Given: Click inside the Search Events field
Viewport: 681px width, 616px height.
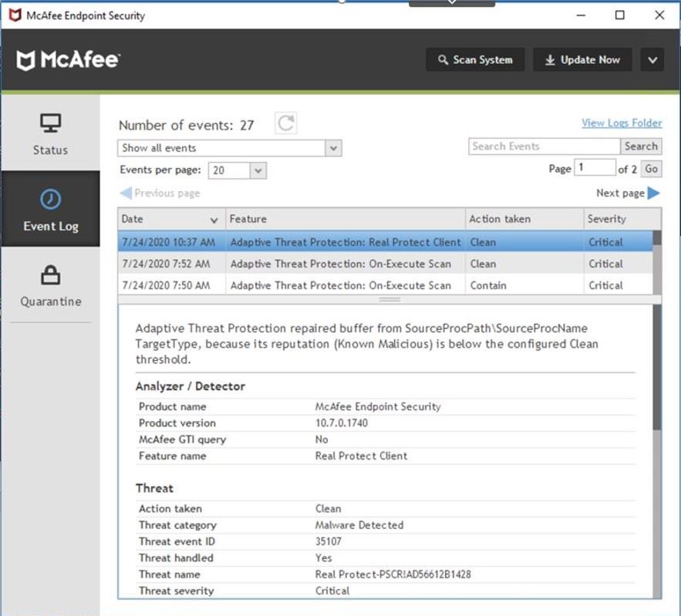Looking at the screenshot, I should pyautogui.click(x=542, y=146).
